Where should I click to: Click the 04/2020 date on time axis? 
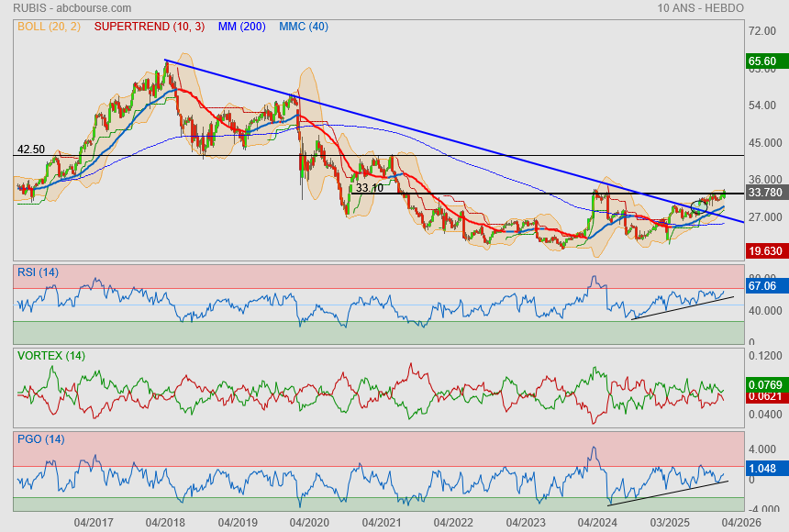(x=309, y=522)
